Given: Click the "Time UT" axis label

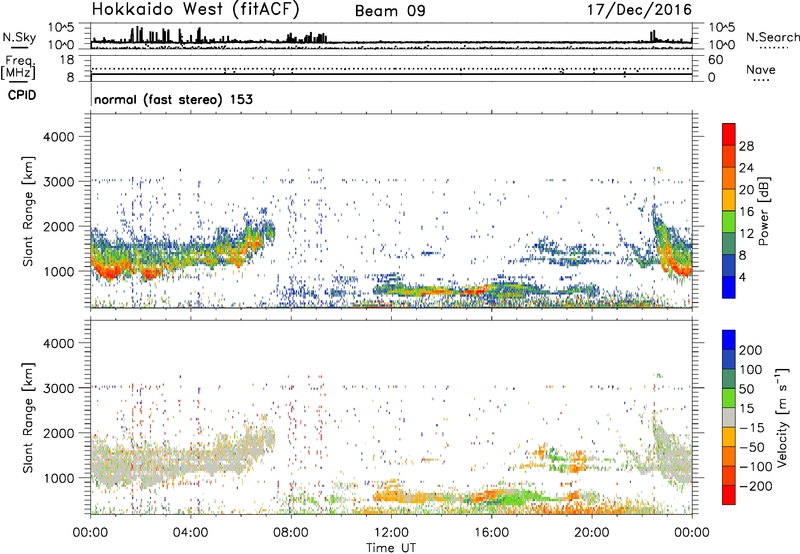Looking at the screenshot, I should (391, 548).
